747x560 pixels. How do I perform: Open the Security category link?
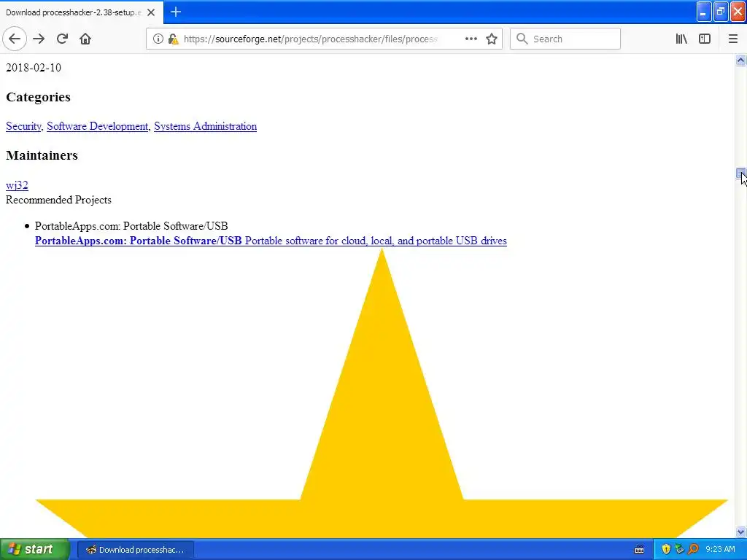coord(23,126)
